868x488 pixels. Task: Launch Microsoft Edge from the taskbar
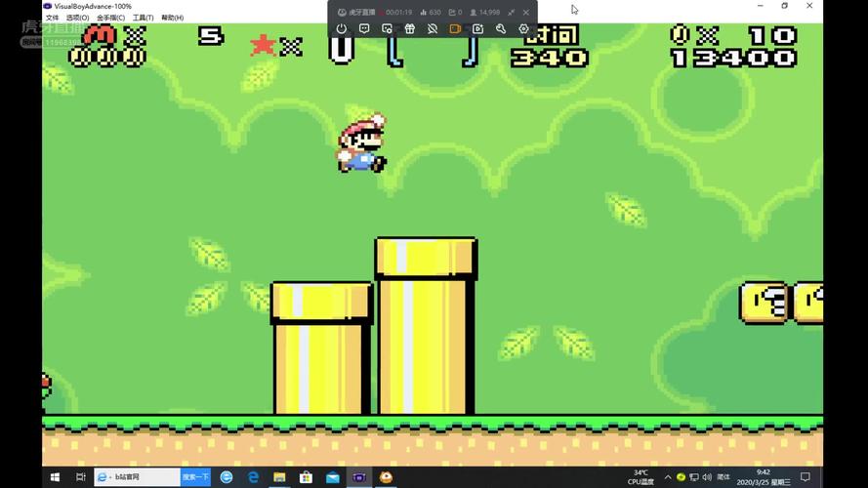(x=253, y=477)
